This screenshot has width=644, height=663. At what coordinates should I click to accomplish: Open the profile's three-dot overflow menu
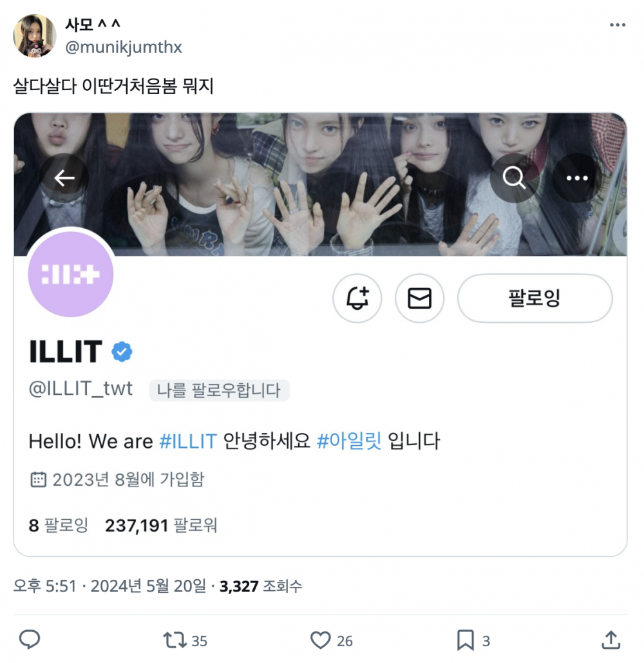click(x=577, y=178)
